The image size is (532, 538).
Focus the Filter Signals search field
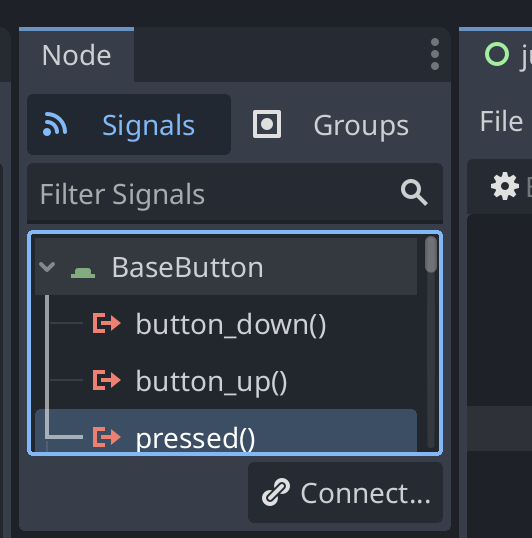[x=235, y=194]
